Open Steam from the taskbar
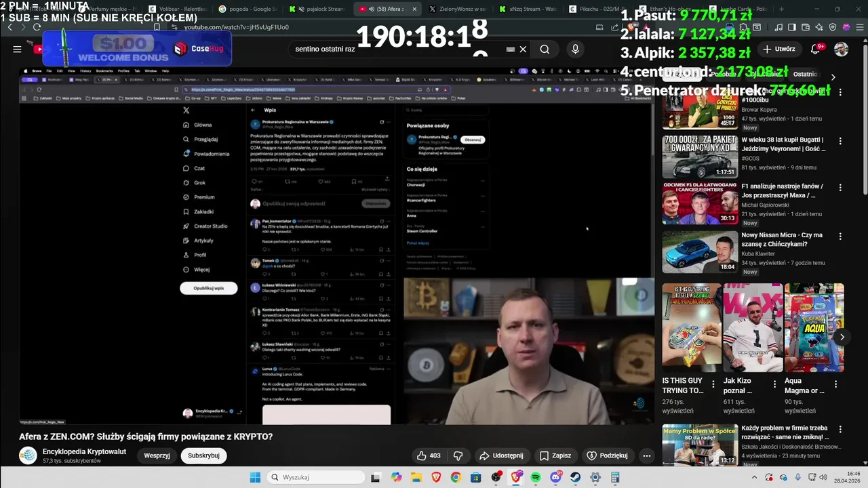The width and height of the screenshot is (868, 488). click(576, 477)
